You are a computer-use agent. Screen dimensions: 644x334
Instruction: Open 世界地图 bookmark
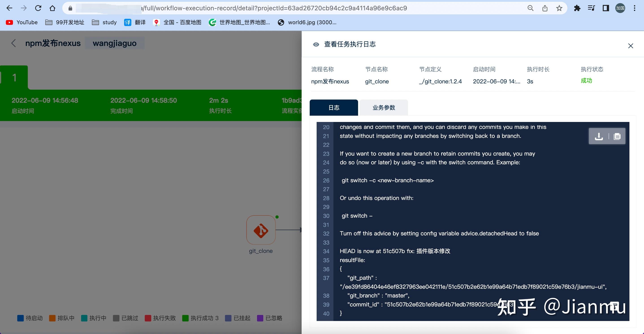[x=240, y=22]
